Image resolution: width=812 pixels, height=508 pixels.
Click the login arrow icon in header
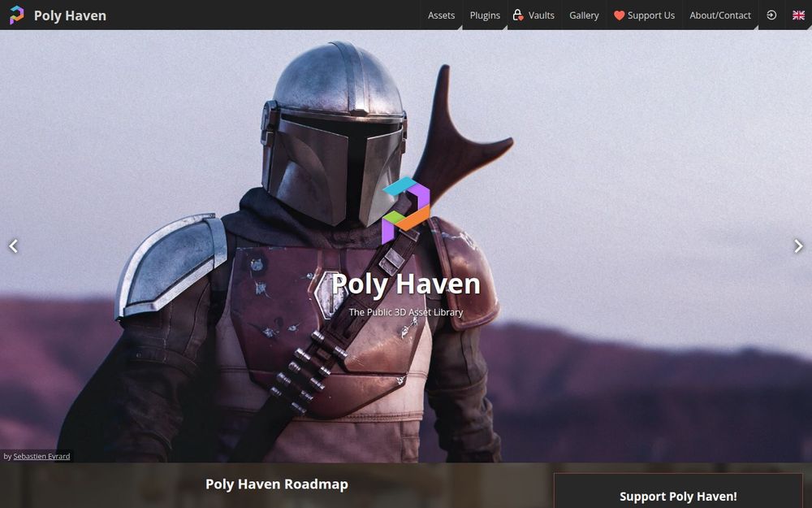[771, 15]
